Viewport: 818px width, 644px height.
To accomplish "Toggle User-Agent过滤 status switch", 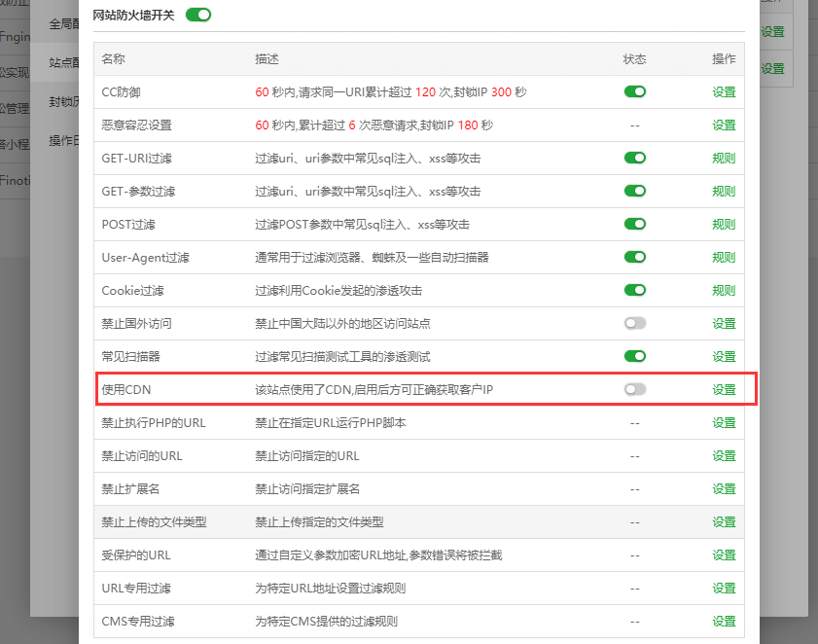I will coord(635,257).
